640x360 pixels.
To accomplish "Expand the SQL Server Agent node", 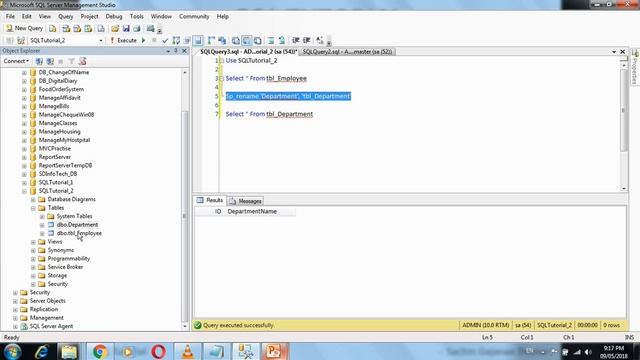I will point(15,327).
